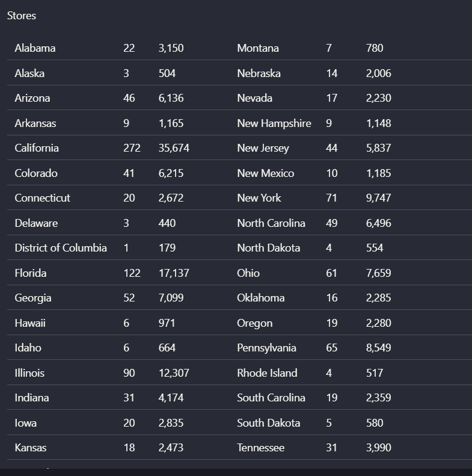This screenshot has height=476, width=472.
Task: Select Ohio's 7,659 value
Action: click(x=378, y=273)
